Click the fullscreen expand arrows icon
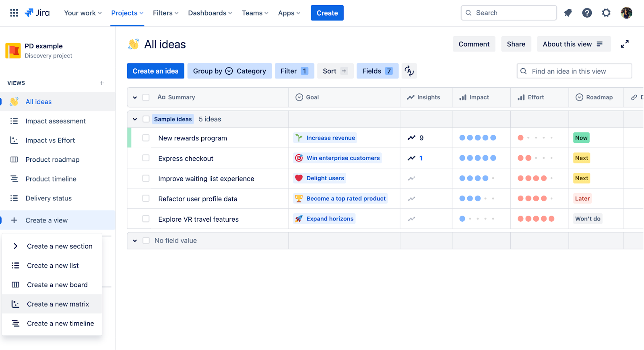 [625, 44]
